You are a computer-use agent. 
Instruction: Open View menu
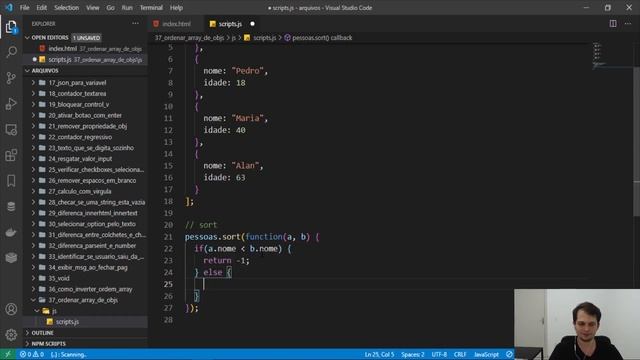pos(92,7)
